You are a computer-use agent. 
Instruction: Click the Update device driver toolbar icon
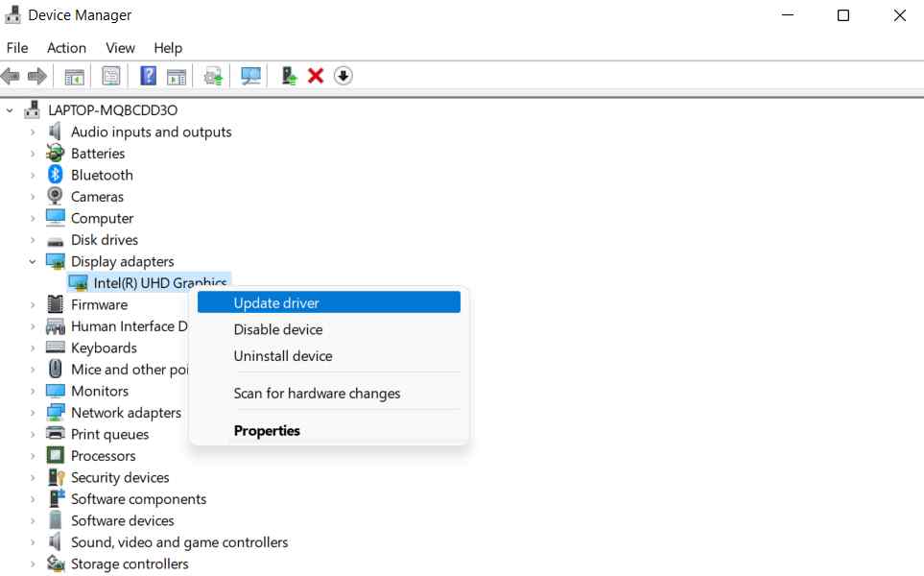tap(213, 77)
